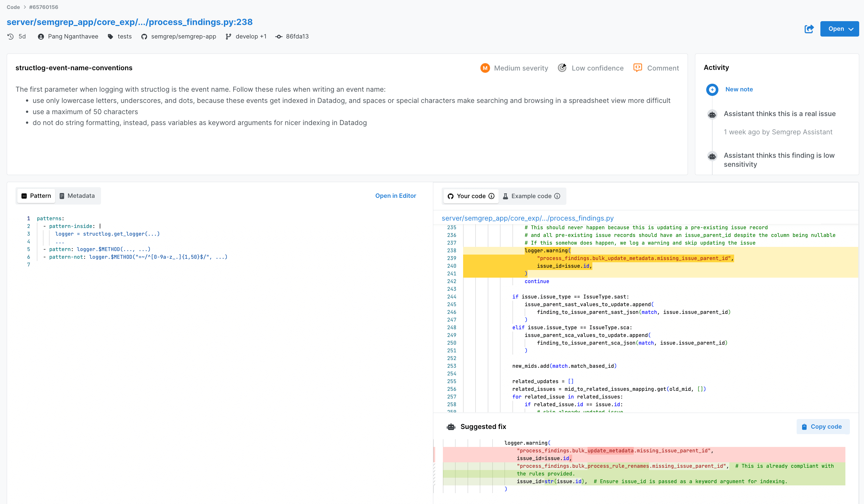This screenshot has width=864, height=504.
Task: Expand the Open button dropdown
Action: [852, 29]
